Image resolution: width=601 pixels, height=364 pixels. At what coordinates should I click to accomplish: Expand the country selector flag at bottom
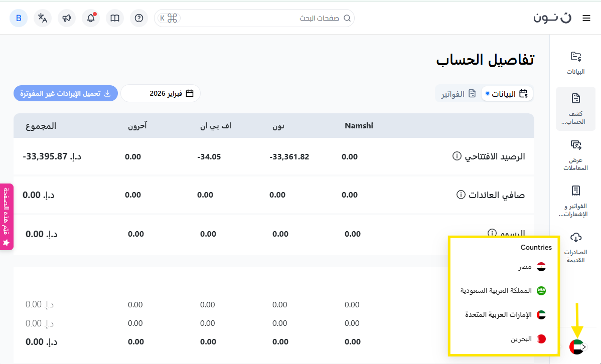(578, 346)
